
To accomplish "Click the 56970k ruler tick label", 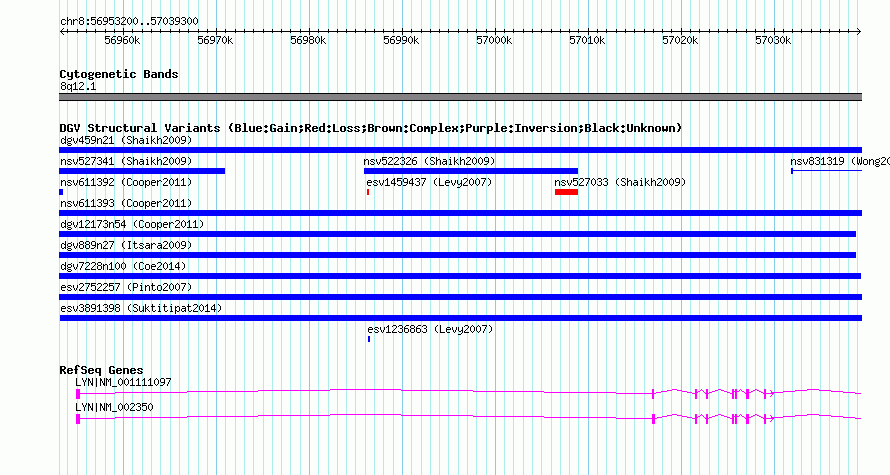I will click(216, 41).
